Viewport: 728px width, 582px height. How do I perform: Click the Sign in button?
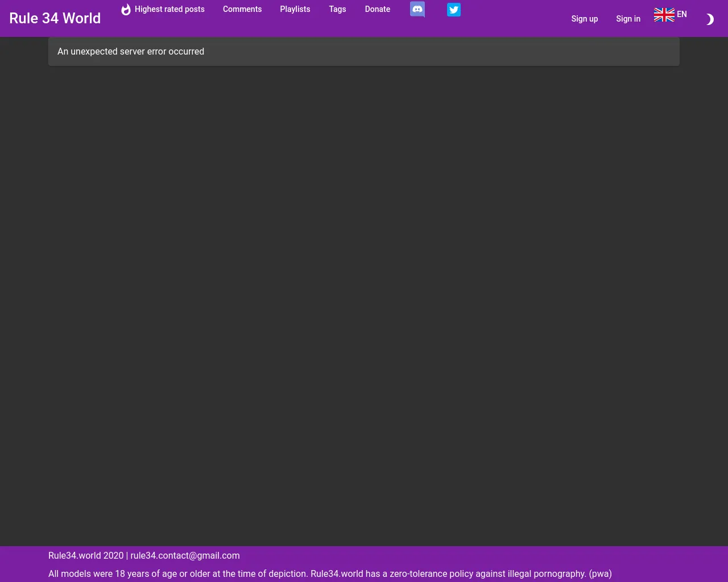pyautogui.click(x=628, y=19)
